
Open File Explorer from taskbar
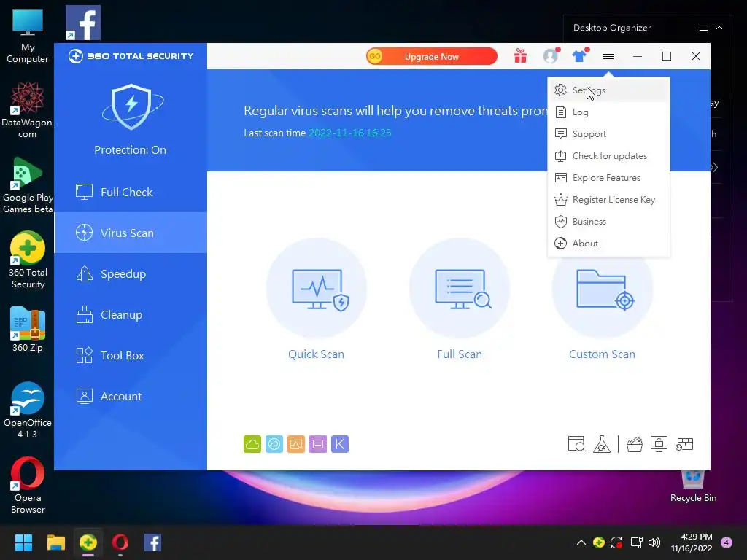pos(55,542)
